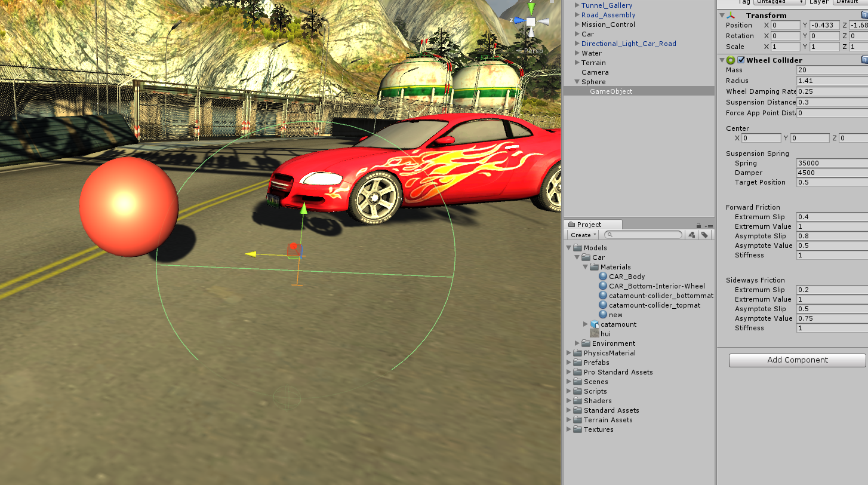Click the Scripts folder icon
868x485 pixels.
click(x=577, y=391)
